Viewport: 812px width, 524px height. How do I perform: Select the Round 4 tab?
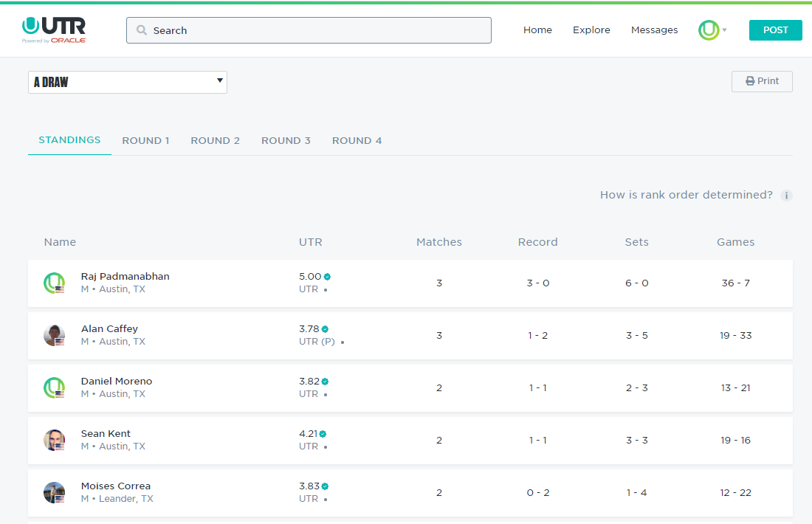tap(357, 140)
